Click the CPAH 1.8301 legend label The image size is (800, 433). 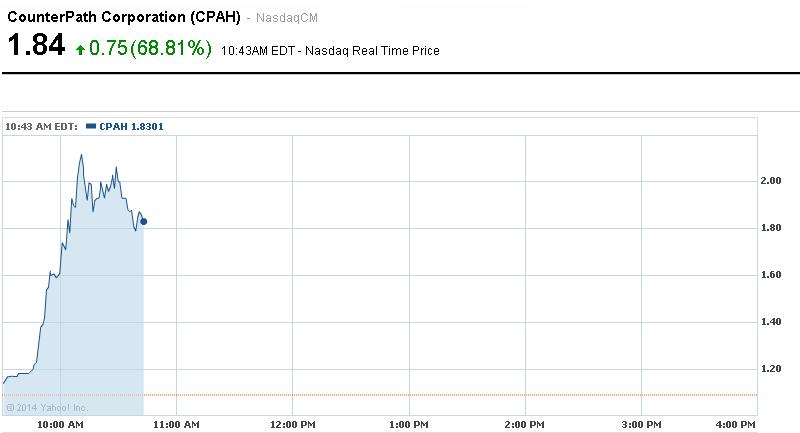pos(131,126)
